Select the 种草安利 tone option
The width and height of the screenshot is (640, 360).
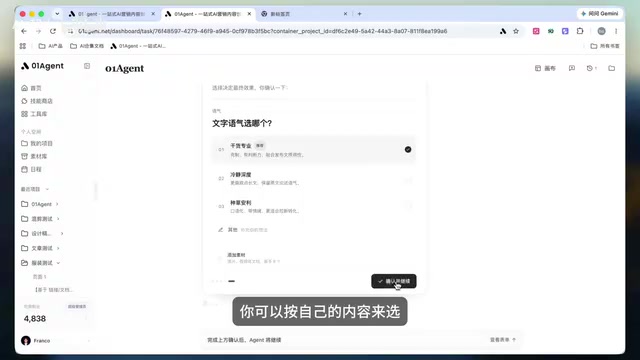[x=313, y=207]
